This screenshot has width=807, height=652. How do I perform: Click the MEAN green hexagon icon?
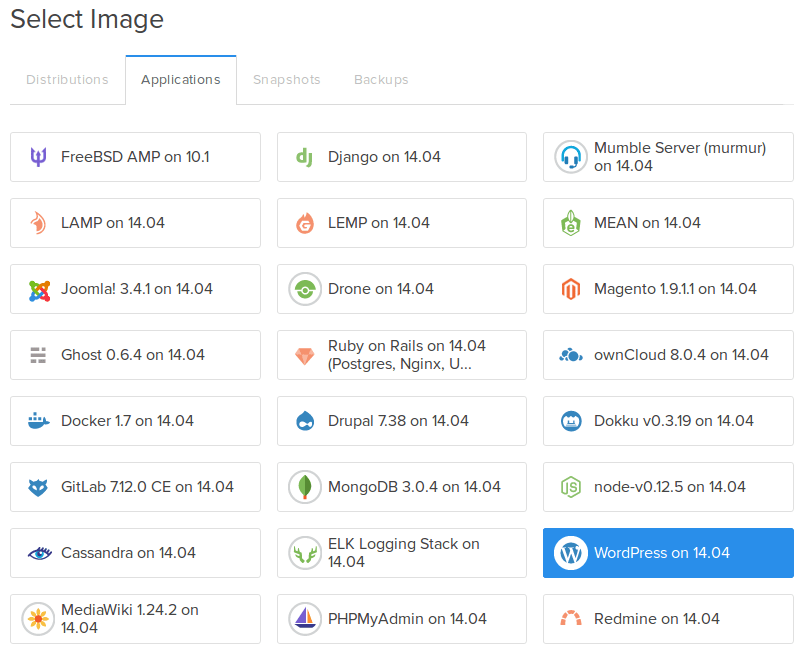(571, 223)
